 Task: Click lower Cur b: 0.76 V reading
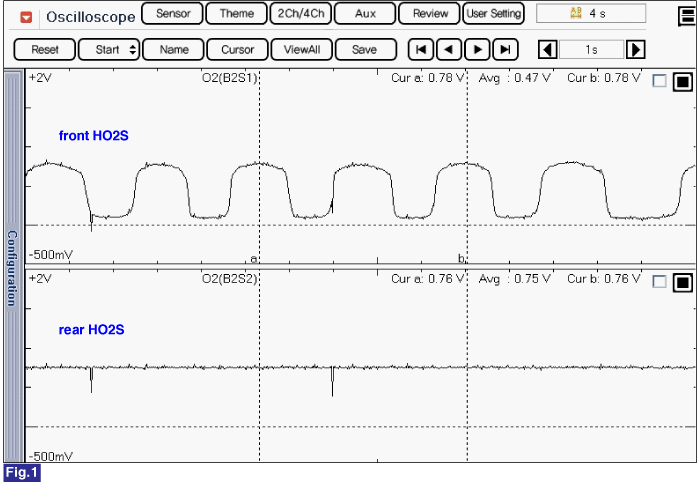click(604, 279)
